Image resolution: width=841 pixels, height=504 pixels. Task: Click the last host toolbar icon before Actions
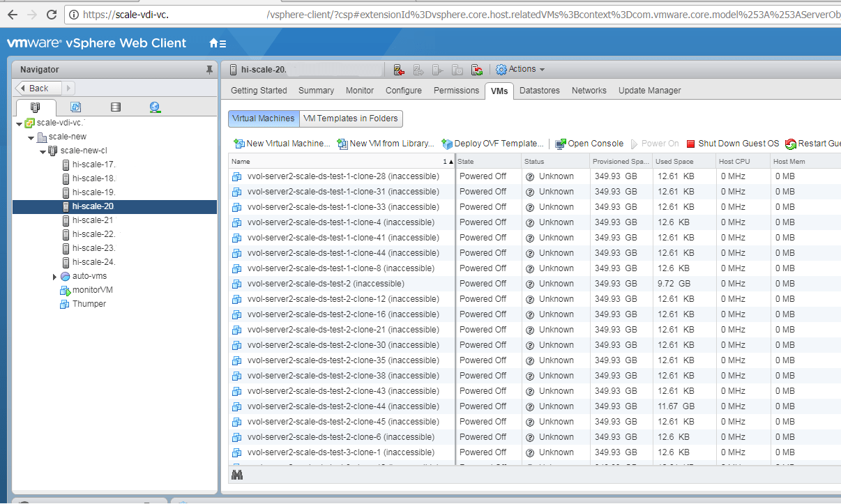(x=477, y=70)
